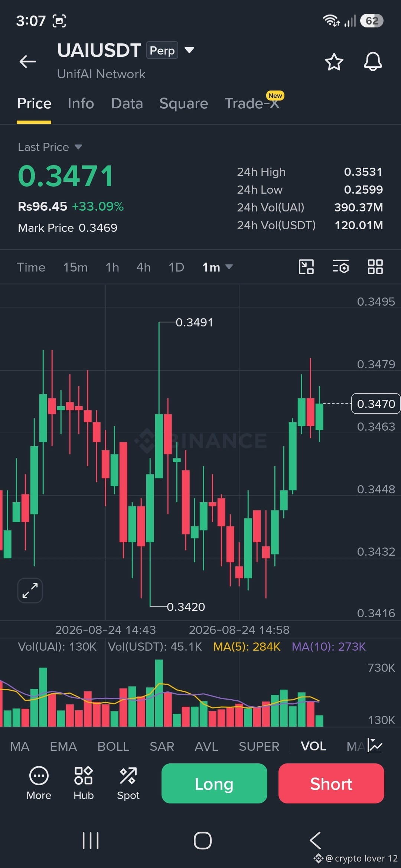The image size is (401, 868).
Task: Open chart drawing tools icon
Action: (306, 267)
